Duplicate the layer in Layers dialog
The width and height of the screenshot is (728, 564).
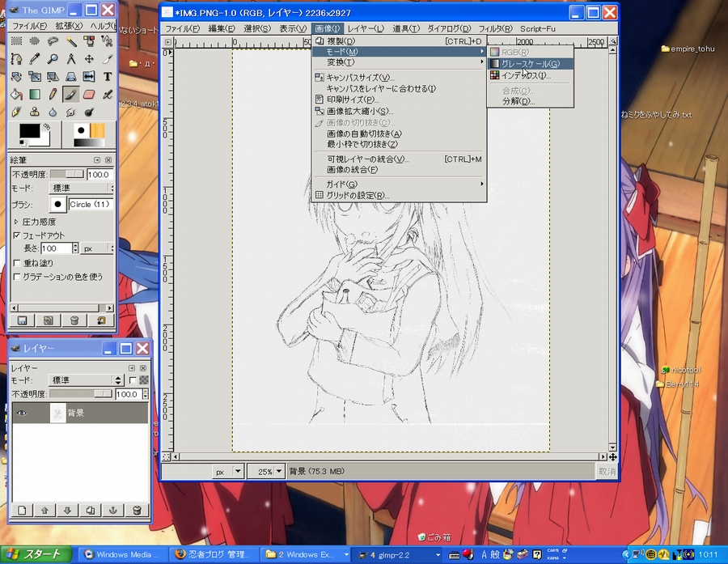(90, 510)
